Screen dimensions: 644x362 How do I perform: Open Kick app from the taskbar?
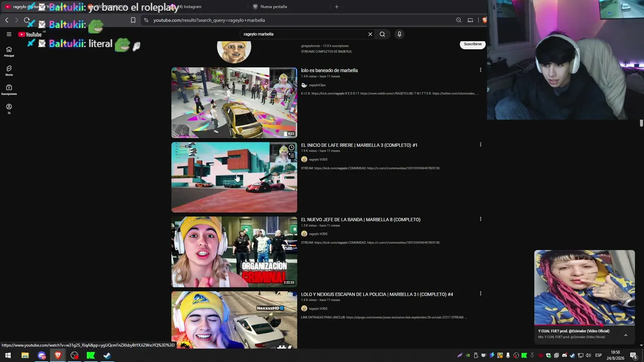(91, 355)
